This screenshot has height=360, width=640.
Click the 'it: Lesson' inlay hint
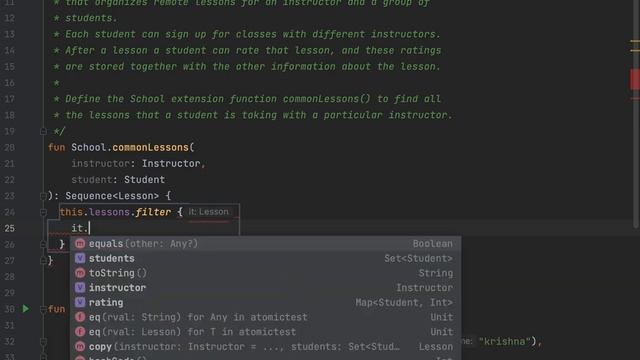(x=209, y=212)
